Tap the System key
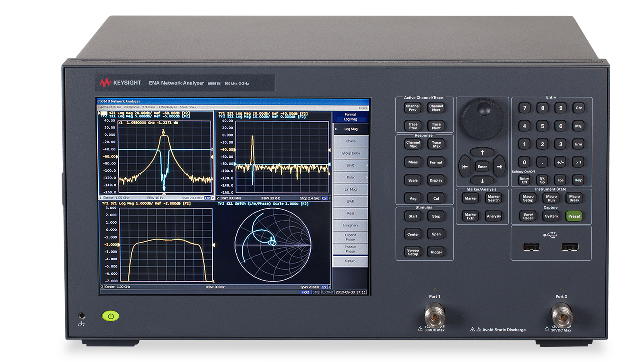The image size is (644, 362). (x=551, y=216)
